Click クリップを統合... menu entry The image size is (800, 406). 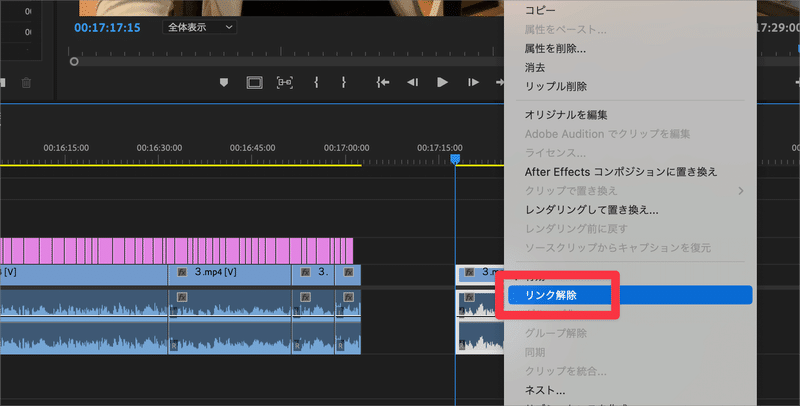click(565, 371)
